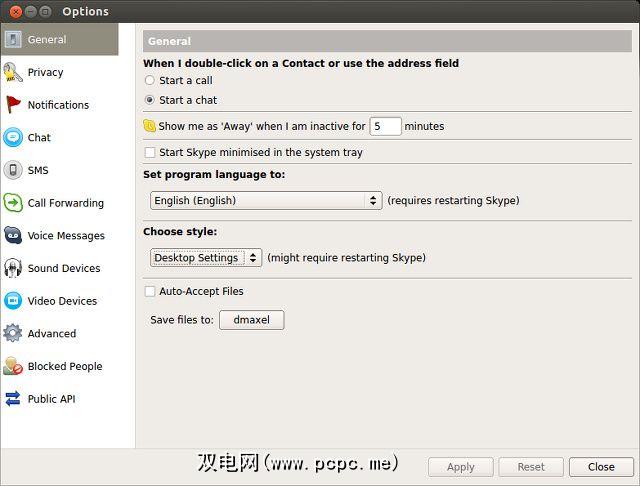Image resolution: width=640 pixels, height=486 pixels.
Task: Click the Blocked People icon
Action: click(x=13, y=366)
